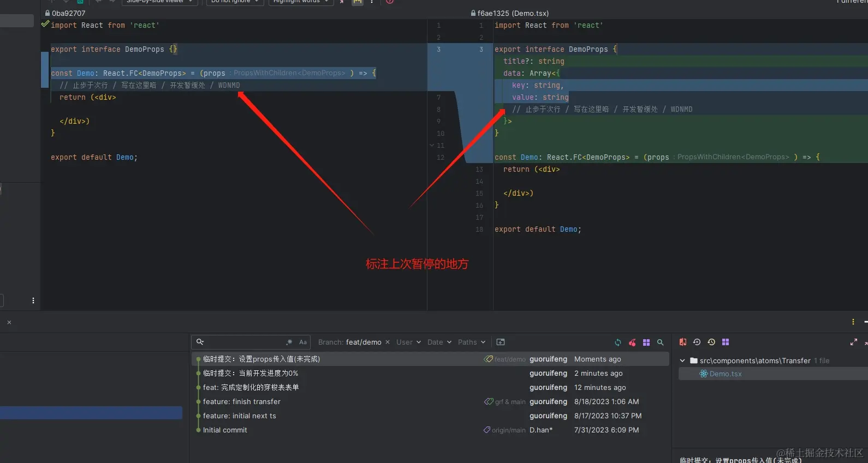Viewport: 868px width, 463px height.
Task: Click the cherry-pick icon in the log toolbar
Action: point(632,342)
